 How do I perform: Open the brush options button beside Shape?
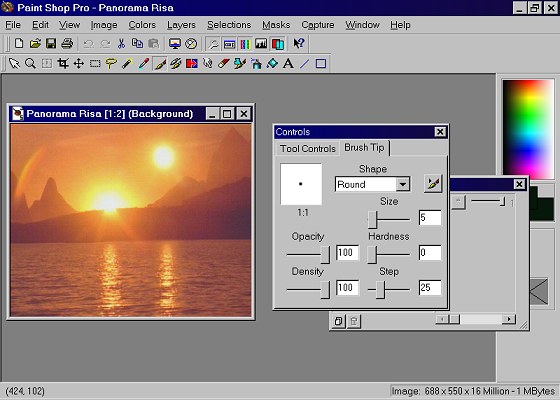(x=433, y=184)
